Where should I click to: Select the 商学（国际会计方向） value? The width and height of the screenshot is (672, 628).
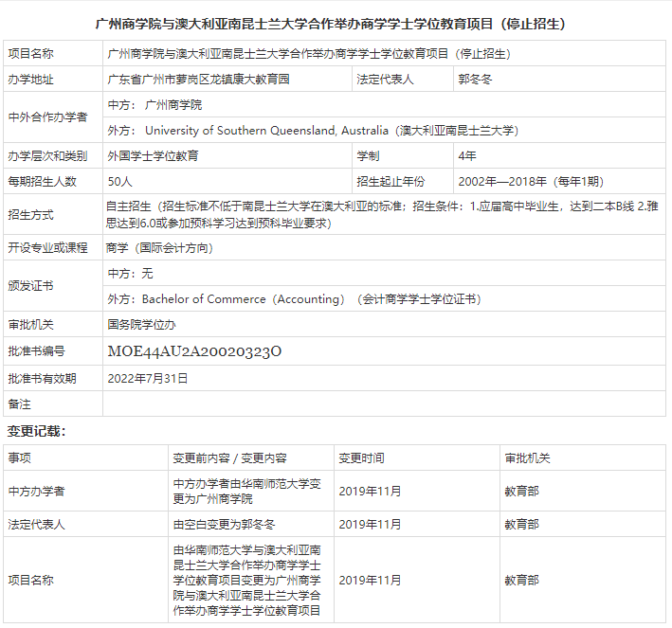[x=159, y=247]
